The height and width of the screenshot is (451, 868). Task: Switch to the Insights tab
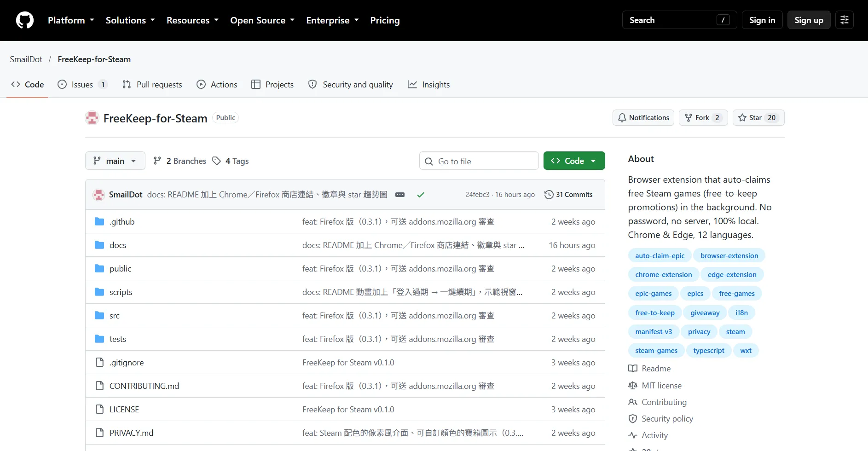[429, 85]
